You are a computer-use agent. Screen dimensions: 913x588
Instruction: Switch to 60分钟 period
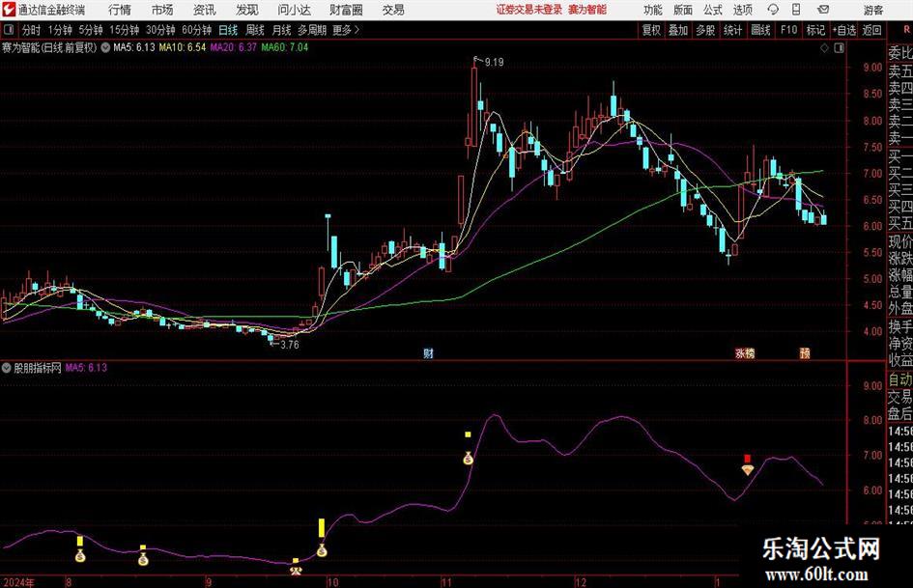click(x=196, y=30)
